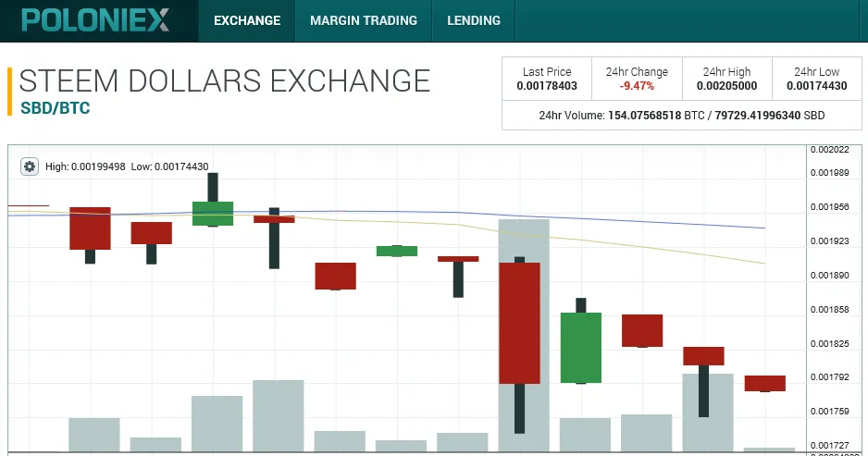Click the tallest grey volume bar

coord(524,336)
